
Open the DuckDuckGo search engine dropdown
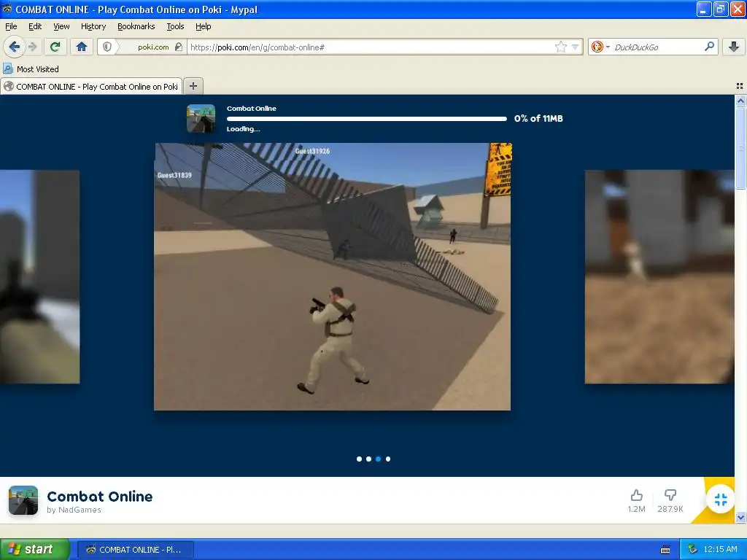(x=600, y=47)
